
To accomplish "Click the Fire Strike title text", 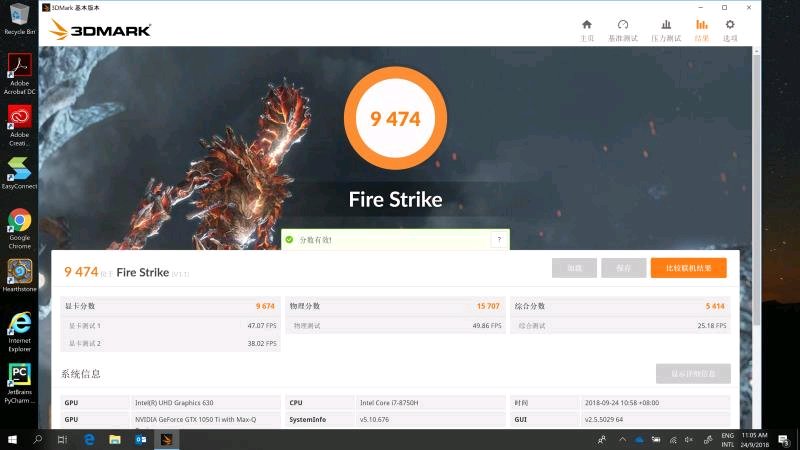I will coord(395,199).
